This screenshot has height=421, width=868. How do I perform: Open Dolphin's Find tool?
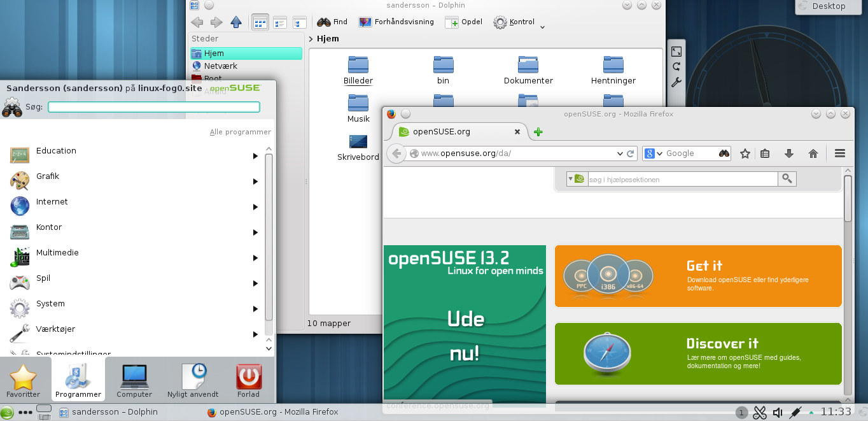(x=332, y=22)
